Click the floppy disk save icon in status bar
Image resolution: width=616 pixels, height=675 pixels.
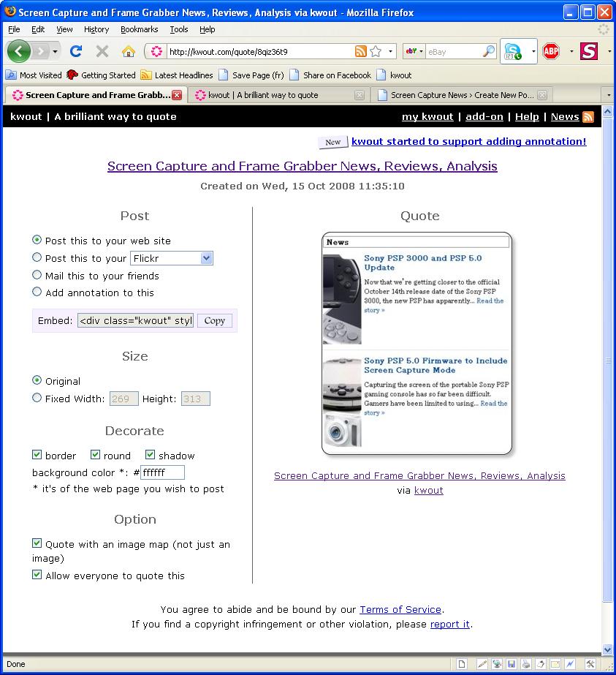click(512, 664)
